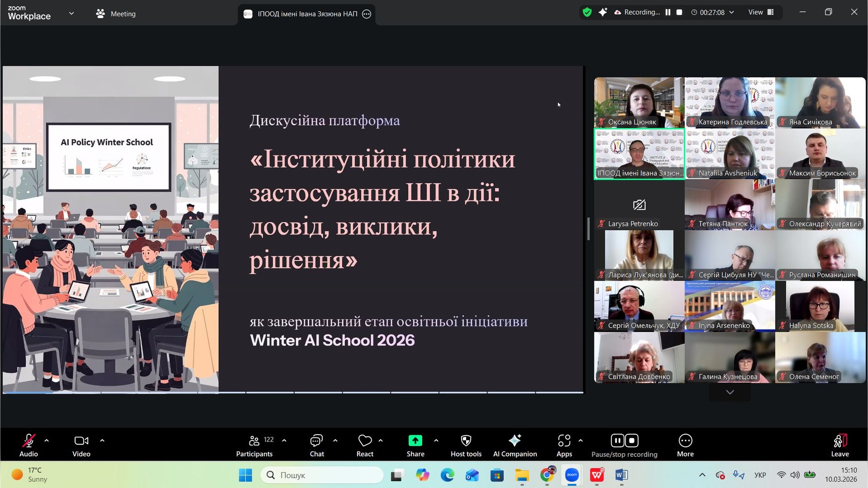Open the More options menu
The image size is (868, 488).
pyautogui.click(x=685, y=445)
